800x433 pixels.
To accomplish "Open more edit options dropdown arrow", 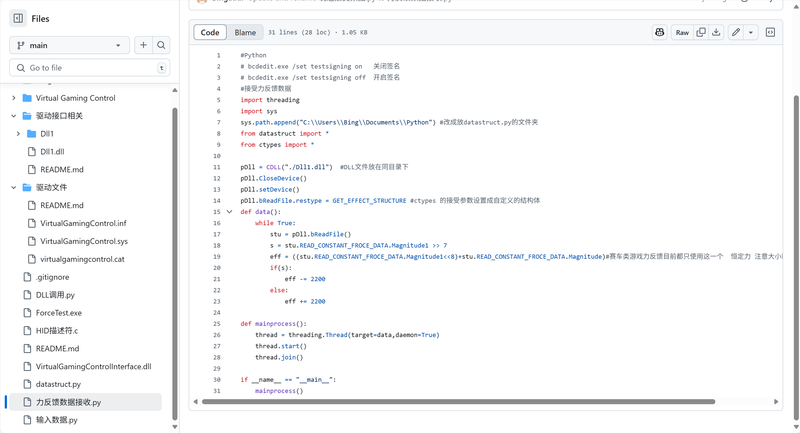I will (x=751, y=32).
